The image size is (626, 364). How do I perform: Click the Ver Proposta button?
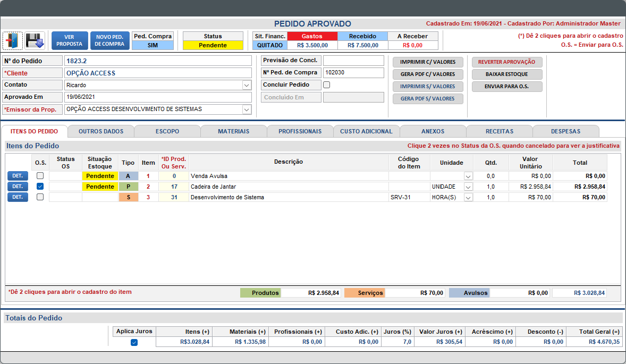pos(70,40)
